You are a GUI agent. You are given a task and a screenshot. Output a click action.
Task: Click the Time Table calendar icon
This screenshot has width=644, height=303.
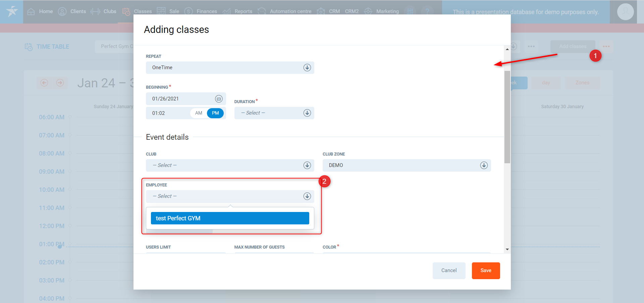point(29,47)
